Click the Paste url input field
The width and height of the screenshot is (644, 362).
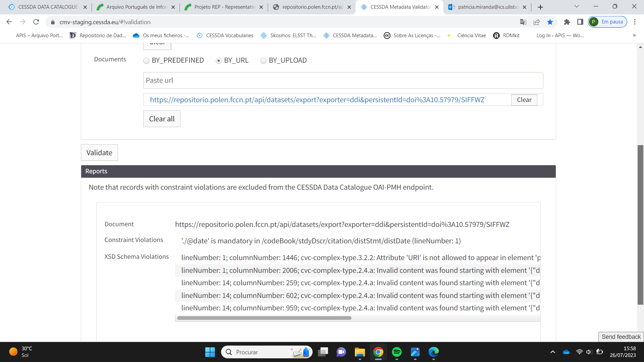coord(343,80)
